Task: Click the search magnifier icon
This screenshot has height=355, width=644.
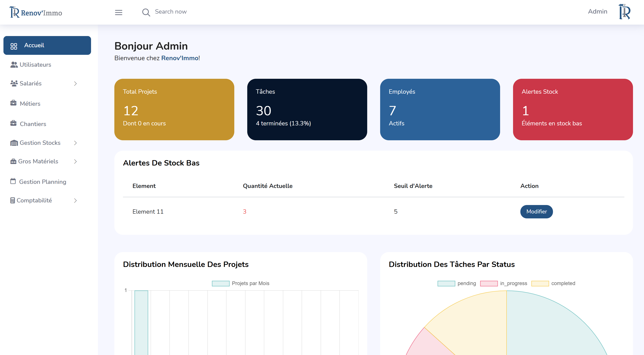Action: coord(146,12)
